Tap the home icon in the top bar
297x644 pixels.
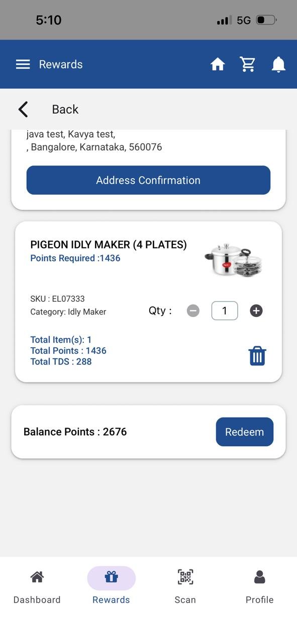218,64
